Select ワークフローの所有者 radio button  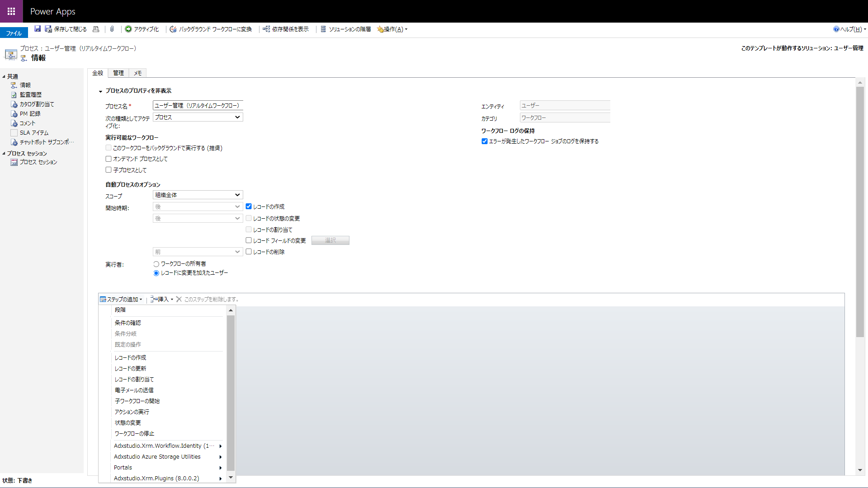coord(156,264)
